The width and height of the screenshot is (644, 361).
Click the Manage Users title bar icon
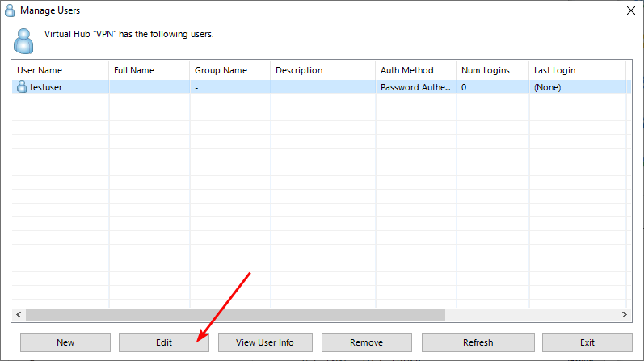11,10
